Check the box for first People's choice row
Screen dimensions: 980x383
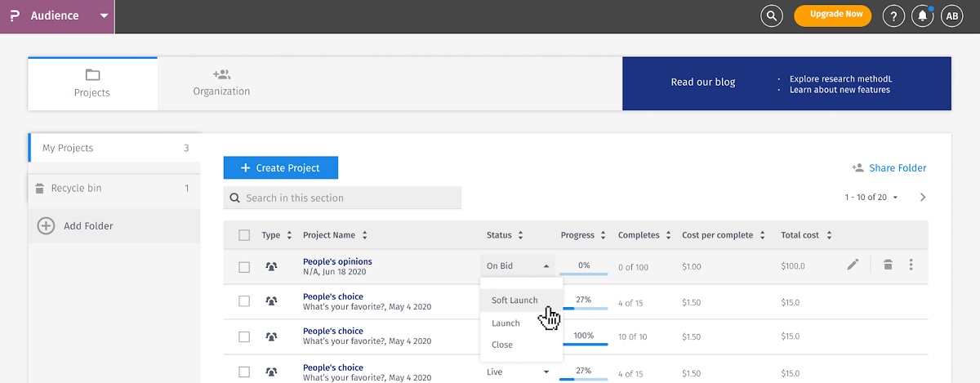point(244,301)
